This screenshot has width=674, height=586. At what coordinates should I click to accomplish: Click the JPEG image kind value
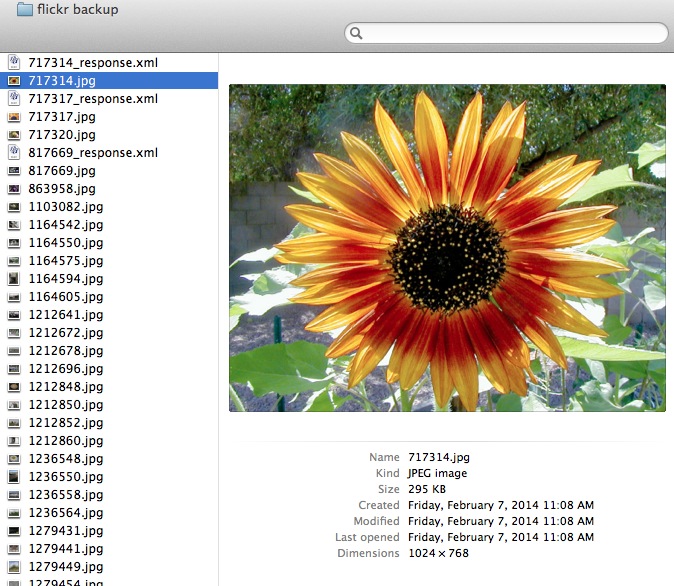point(438,473)
